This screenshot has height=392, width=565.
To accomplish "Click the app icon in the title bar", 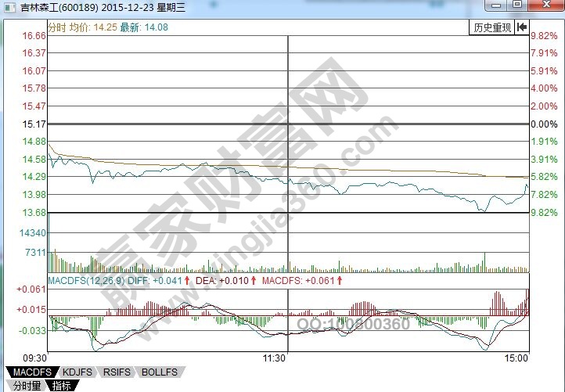I will [x=9, y=7].
